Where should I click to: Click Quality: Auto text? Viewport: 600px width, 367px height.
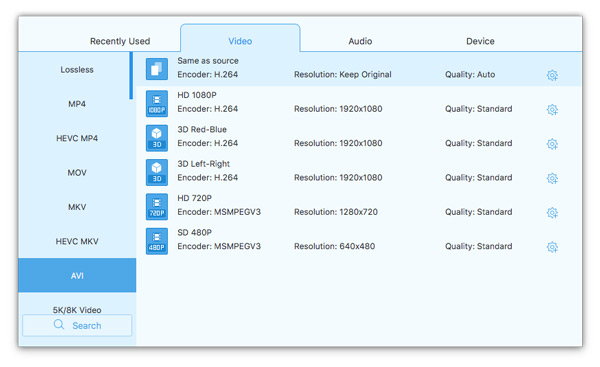point(470,75)
